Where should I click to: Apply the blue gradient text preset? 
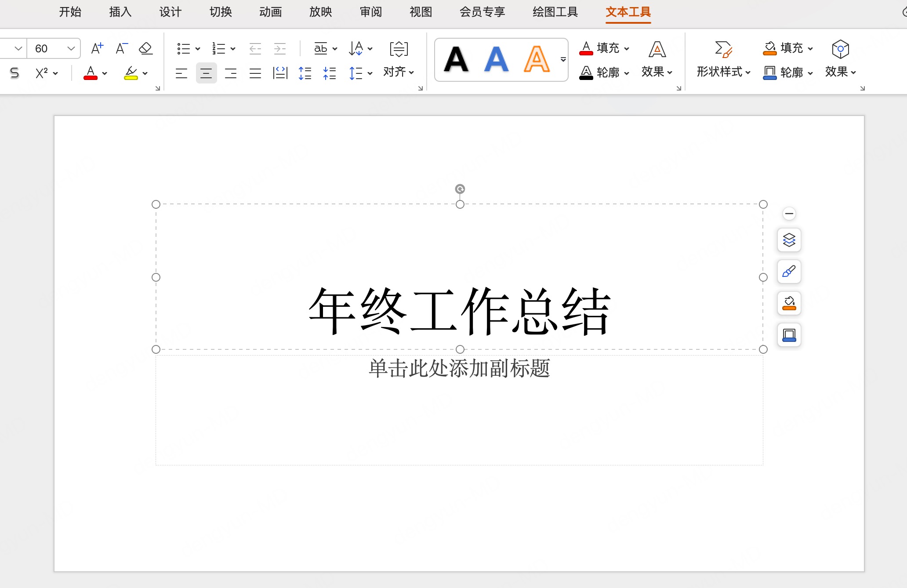click(x=497, y=59)
